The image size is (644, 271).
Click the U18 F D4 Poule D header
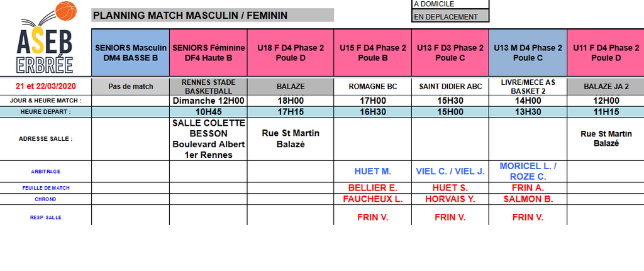290,53
